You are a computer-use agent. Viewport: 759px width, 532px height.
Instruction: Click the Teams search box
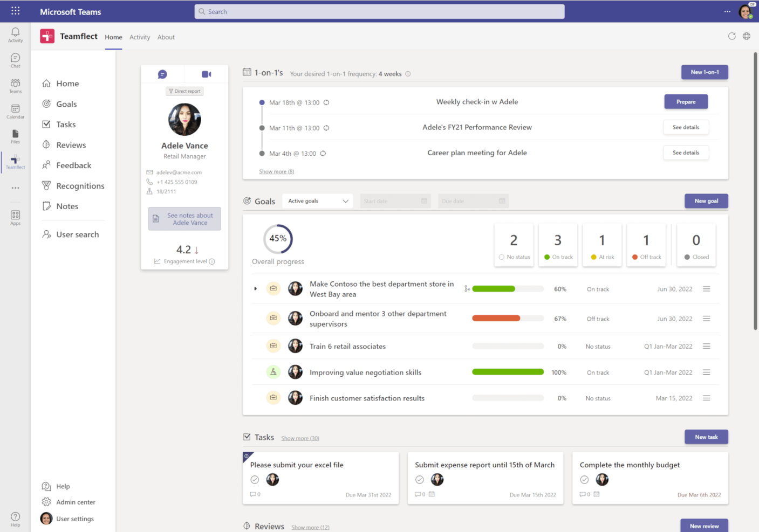379,11
